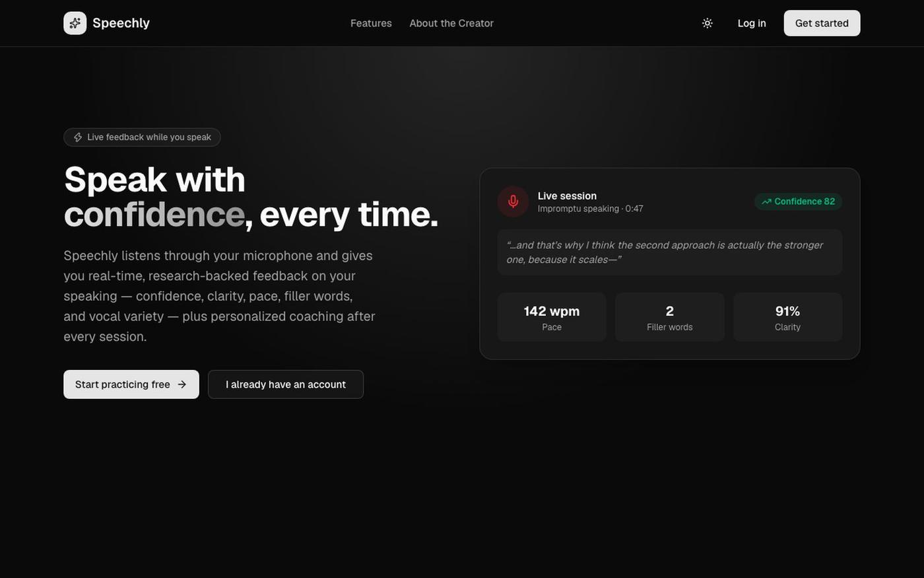The width and height of the screenshot is (924, 578).
Task: Open the Features nav link
Action: click(371, 23)
